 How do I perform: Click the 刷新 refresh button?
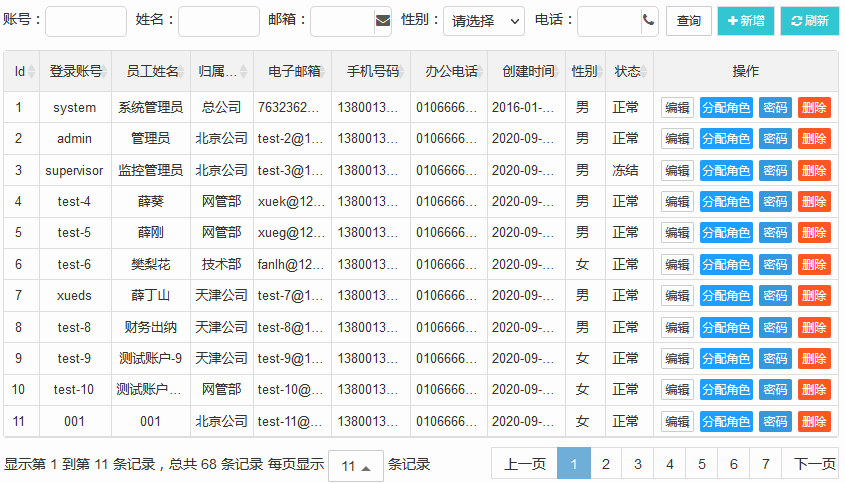809,21
